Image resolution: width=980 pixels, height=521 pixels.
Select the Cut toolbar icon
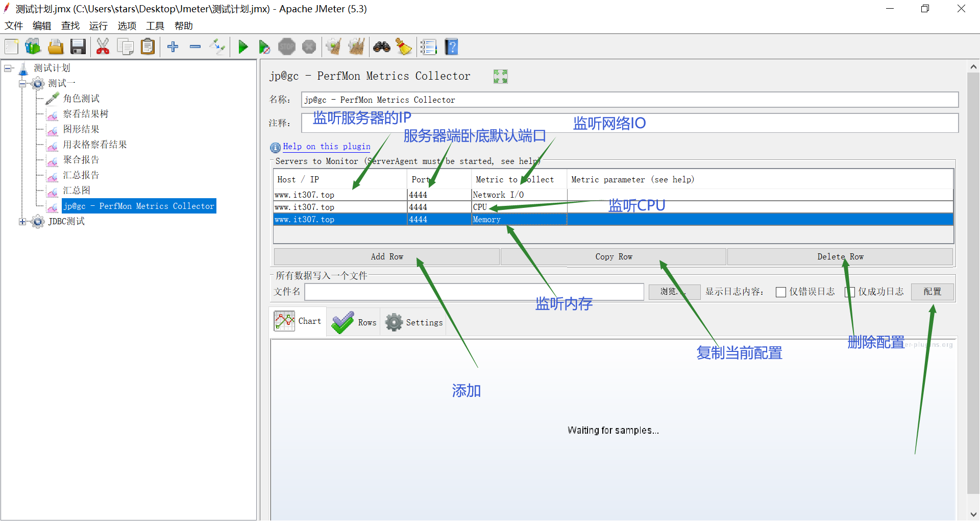click(x=103, y=46)
